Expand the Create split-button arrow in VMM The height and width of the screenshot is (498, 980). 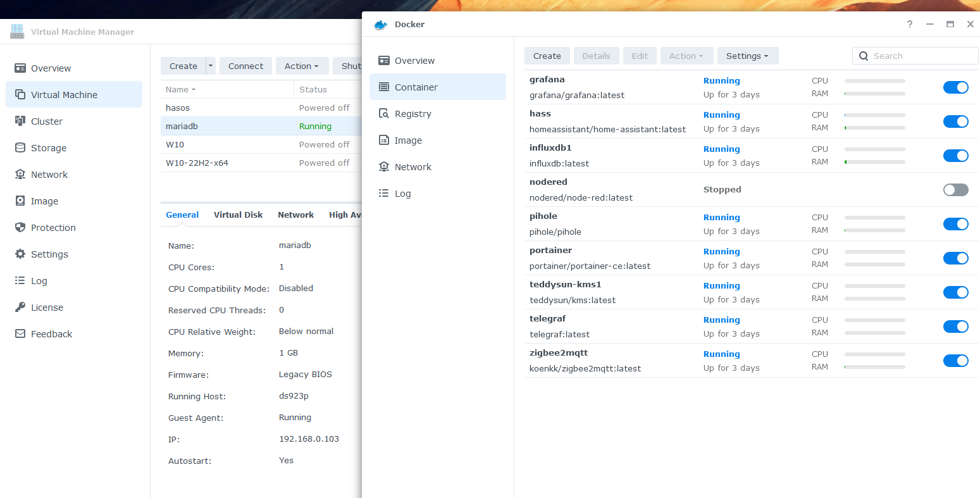(x=211, y=66)
